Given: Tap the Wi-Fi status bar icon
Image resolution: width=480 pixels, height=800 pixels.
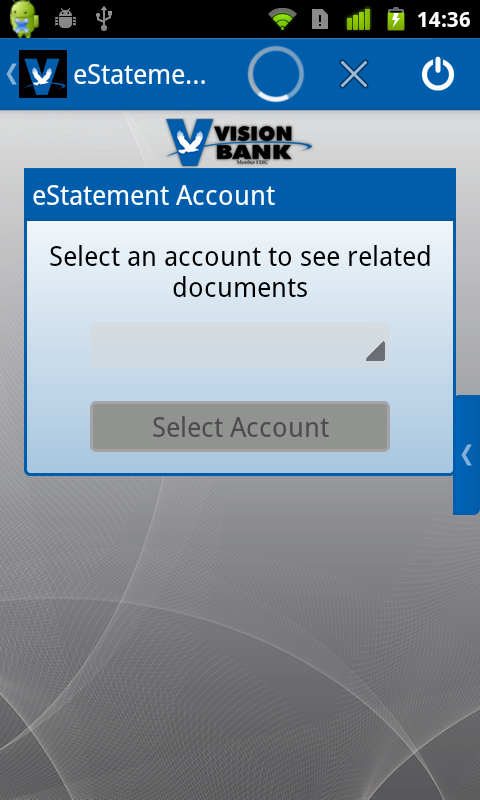Looking at the screenshot, I should tap(282, 19).
